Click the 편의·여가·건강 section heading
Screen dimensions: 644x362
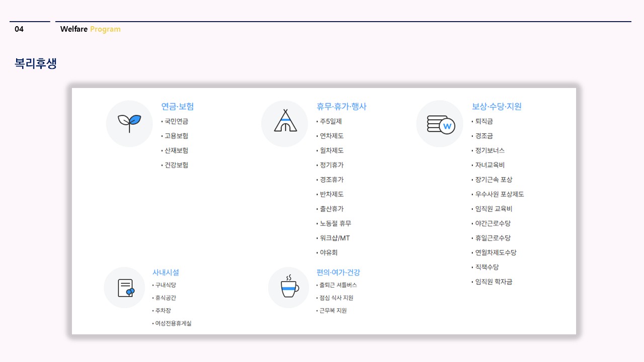pyautogui.click(x=338, y=273)
